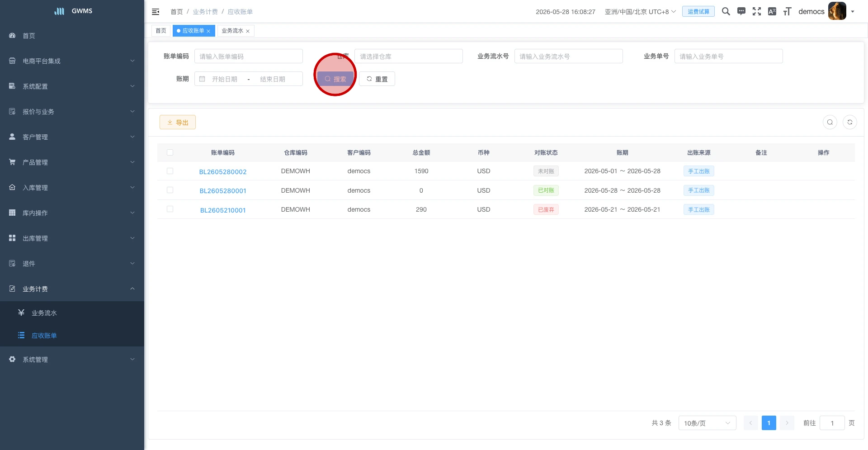Focus the 前往 page number input
Image resolution: width=868 pixels, height=450 pixels.
(832, 423)
